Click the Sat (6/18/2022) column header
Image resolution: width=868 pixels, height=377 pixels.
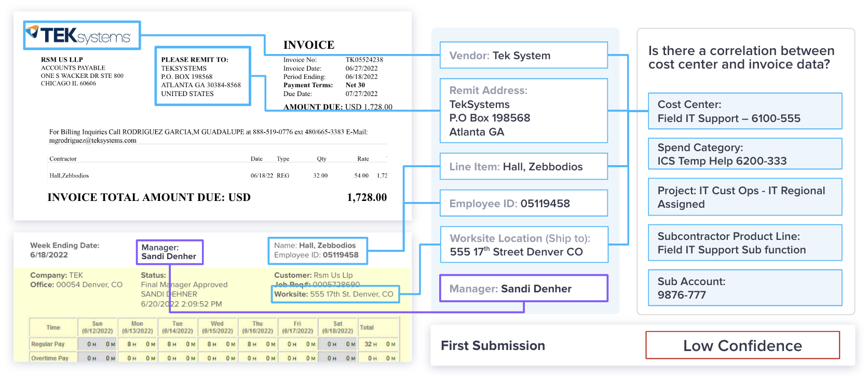[338, 327]
